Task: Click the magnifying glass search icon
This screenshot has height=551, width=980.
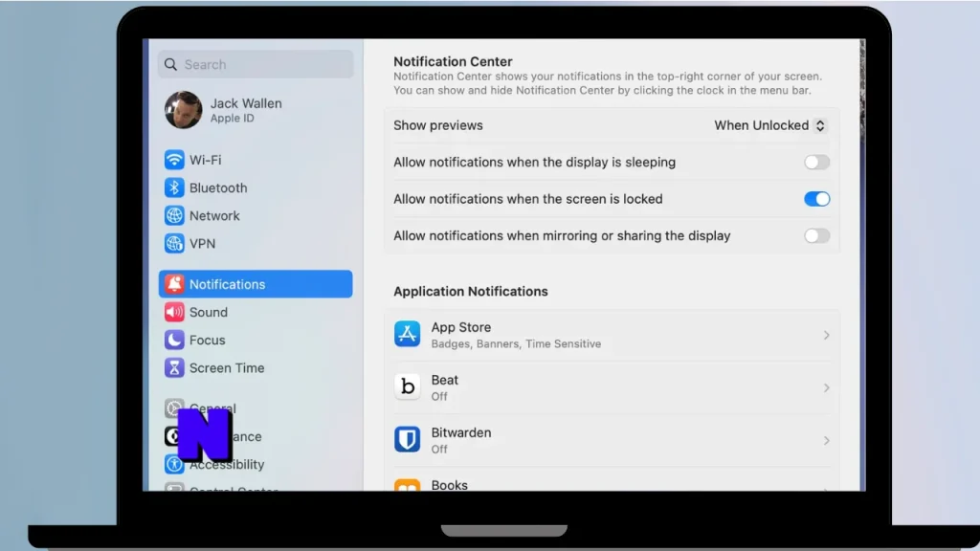Action: pos(170,64)
